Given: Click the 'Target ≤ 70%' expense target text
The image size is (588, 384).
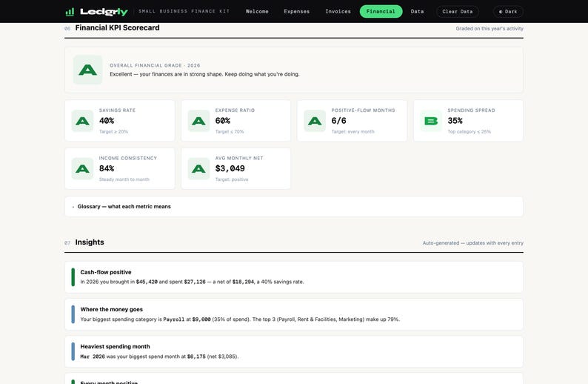Looking at the screenshot, I should (230, 132).
